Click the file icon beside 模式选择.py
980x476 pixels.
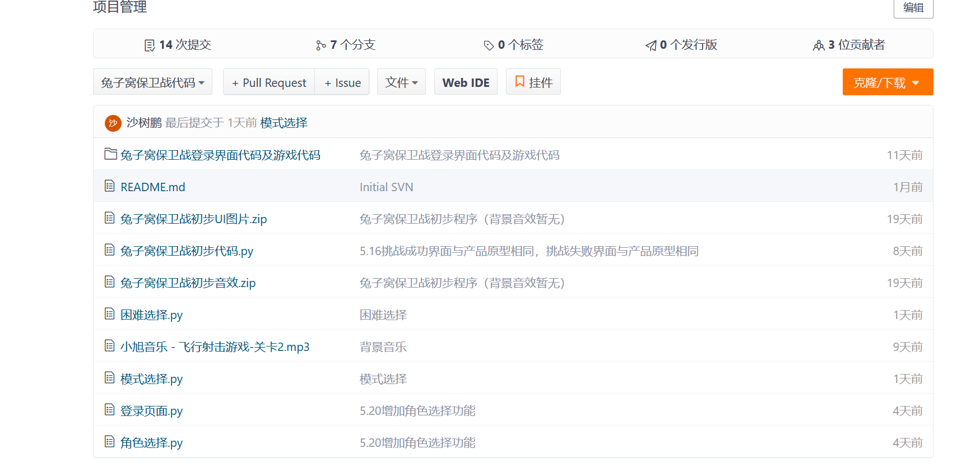110,378
